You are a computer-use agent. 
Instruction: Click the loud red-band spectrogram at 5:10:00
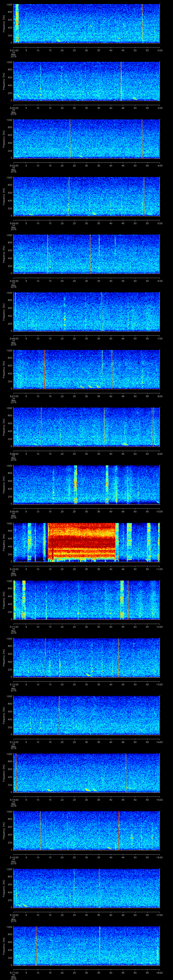(x=87, y=542)
